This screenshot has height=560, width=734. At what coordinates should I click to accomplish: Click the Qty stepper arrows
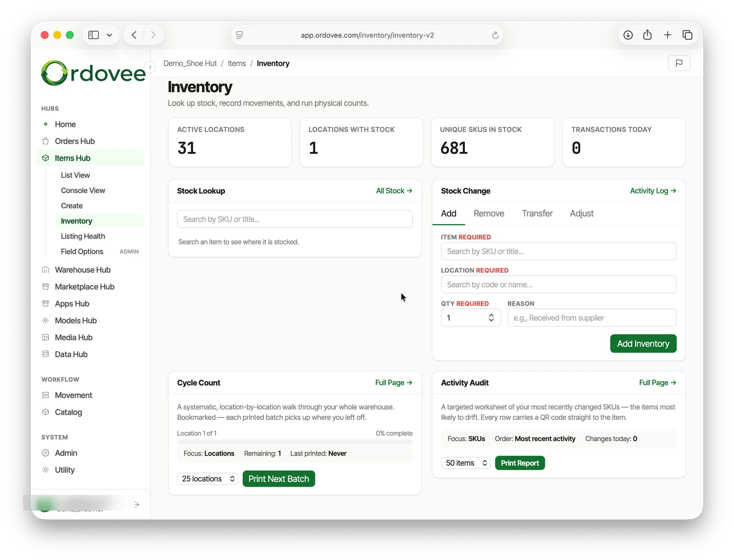tap(491, 318)
